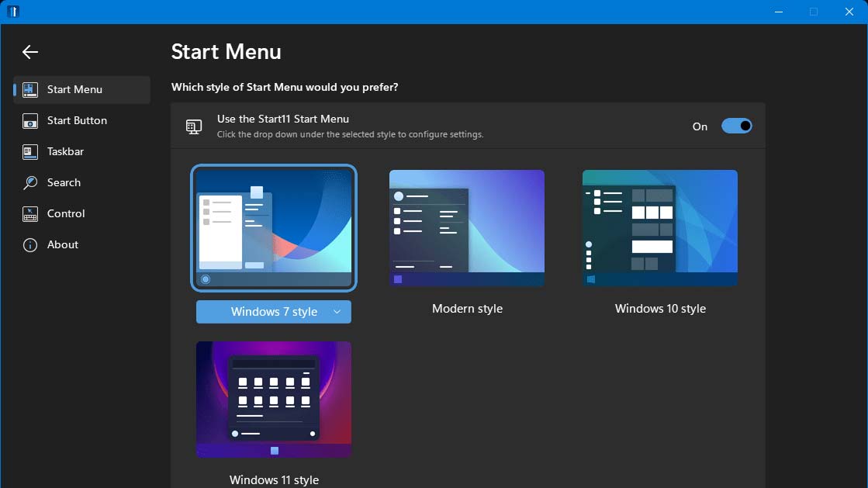The height and width of the screenshot is (488, 868).
Task: Click 'Use the Start11 Start Menu' text
Action: coord(283,119)
